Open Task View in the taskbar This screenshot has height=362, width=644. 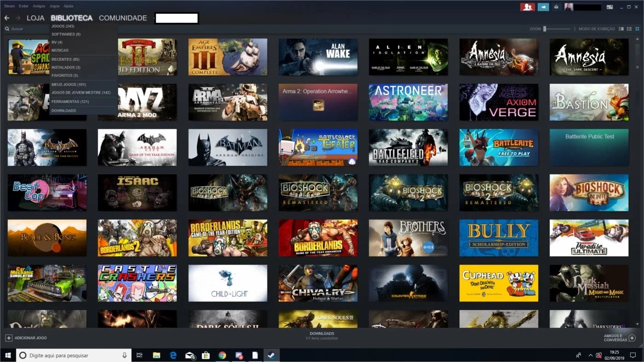[140, 355]
